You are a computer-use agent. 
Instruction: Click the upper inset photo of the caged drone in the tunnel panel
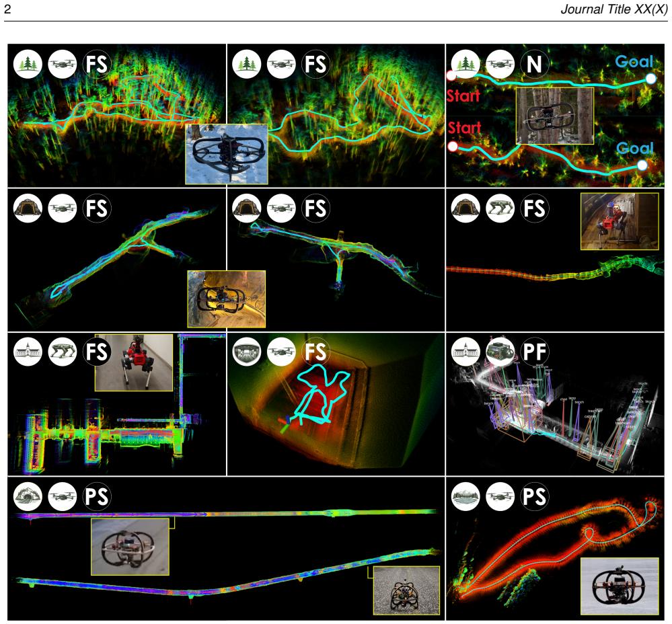(130, 547)
